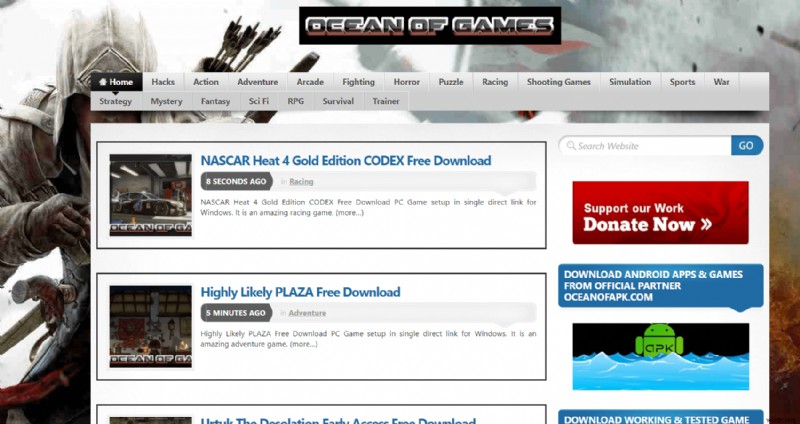
Task: Click the NASCAR Heat 4 thumbnail image
Action: point(151,195)
